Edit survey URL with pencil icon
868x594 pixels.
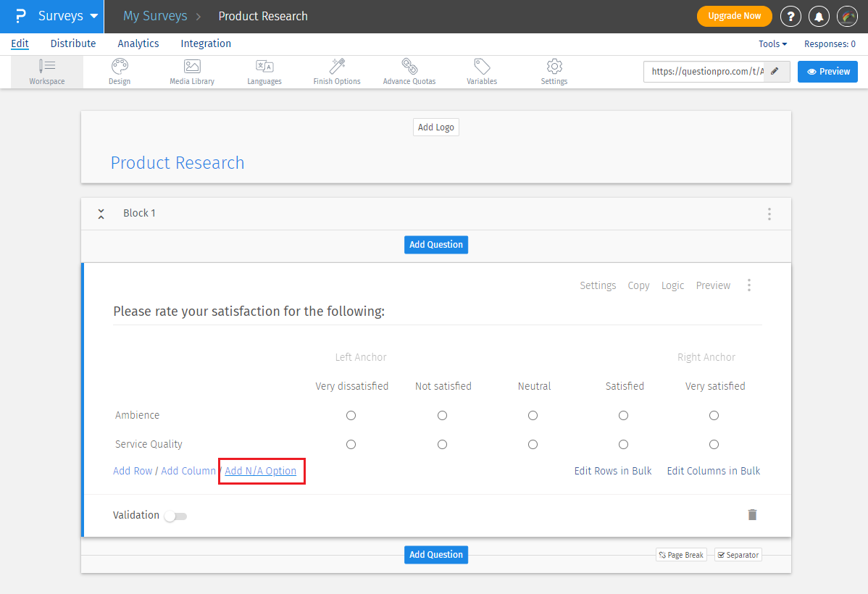pos(775,72)
